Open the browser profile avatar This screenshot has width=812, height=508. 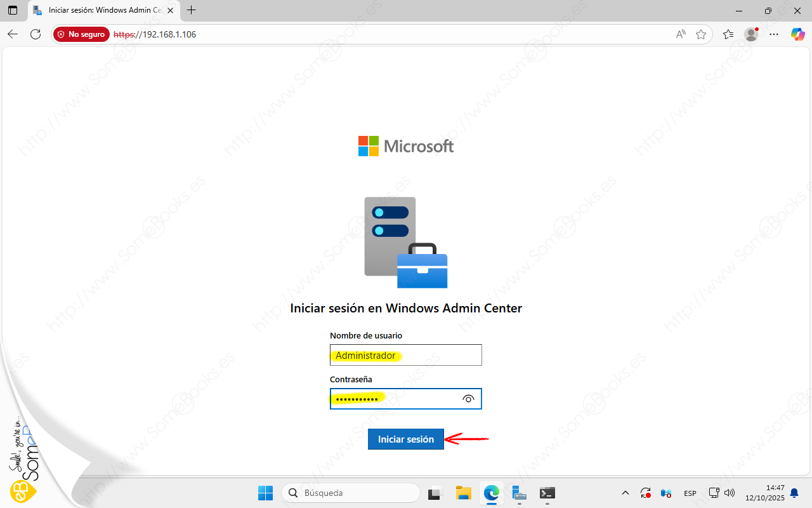click(x=751, y=34)
